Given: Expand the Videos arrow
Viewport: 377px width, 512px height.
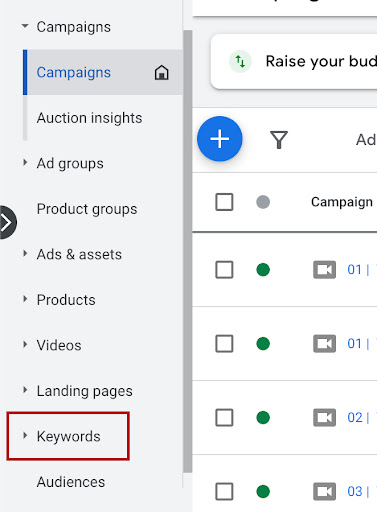Looking at the screenshot, I should pos(25,344).
